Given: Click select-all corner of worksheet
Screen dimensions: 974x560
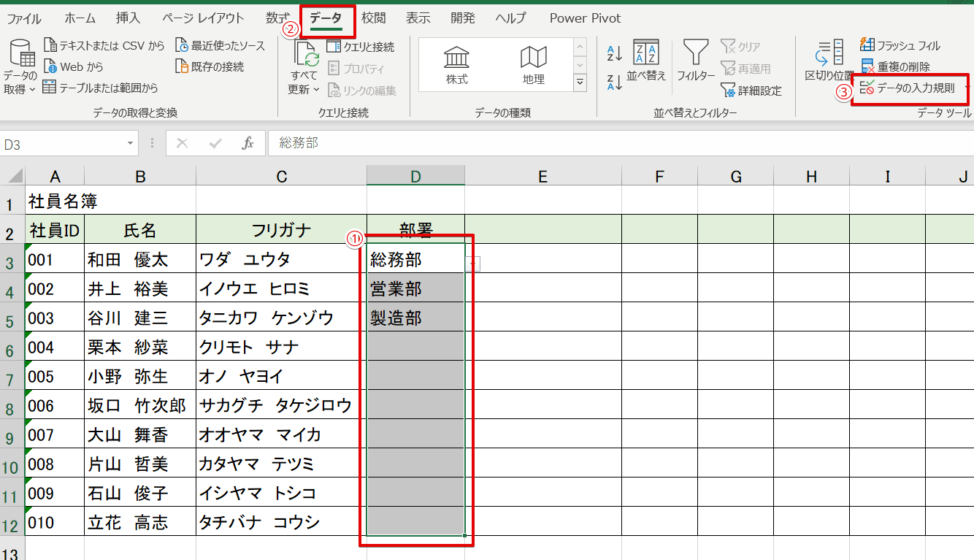Looking at the screenshot, I should click(x=12, y=175).
